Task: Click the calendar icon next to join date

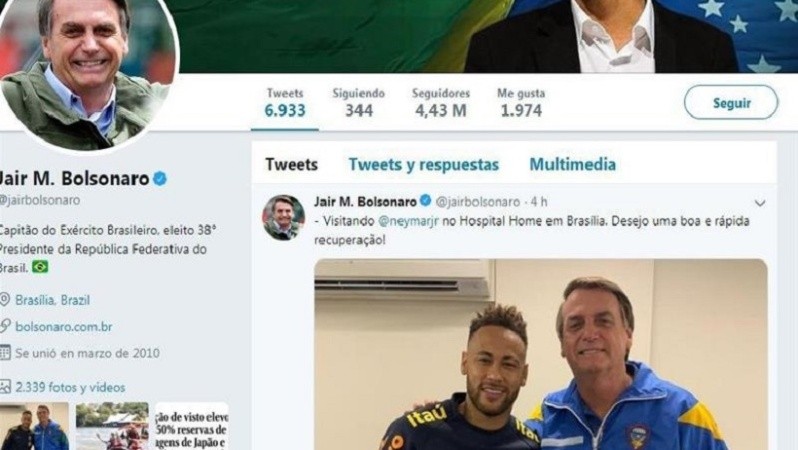Action: pyautogui.click(x=5, y=352)
